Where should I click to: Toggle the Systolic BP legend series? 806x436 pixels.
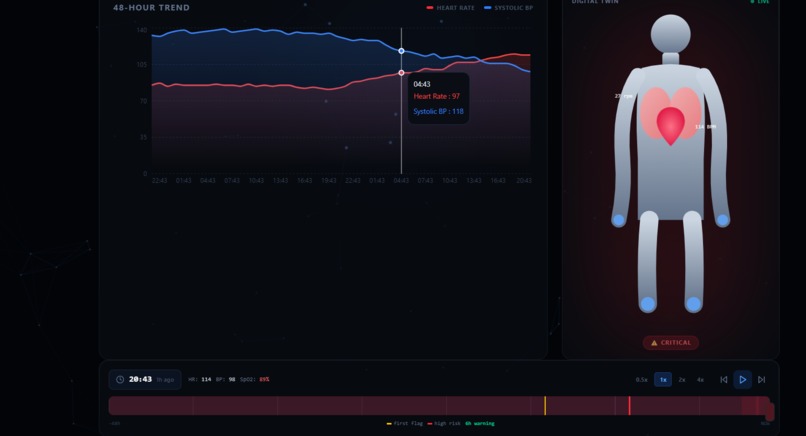(x=508, y=8)
